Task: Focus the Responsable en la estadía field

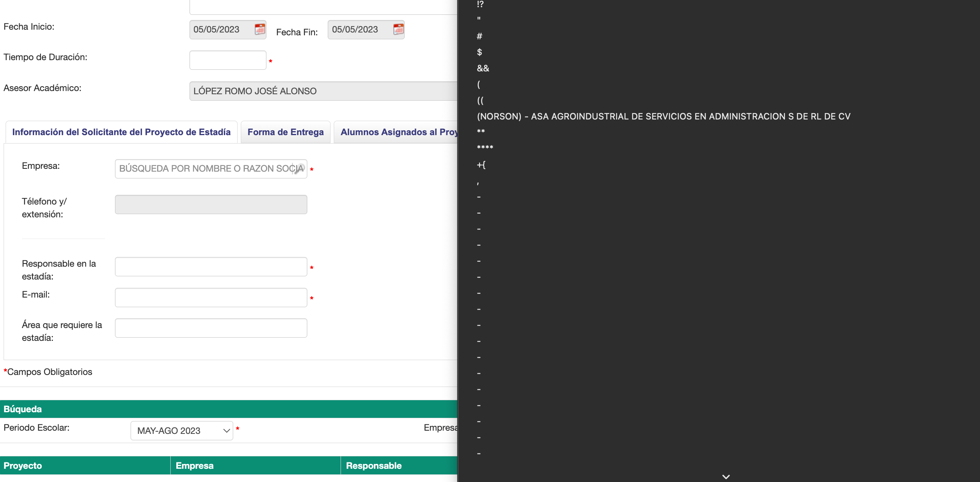Action: point(211,267)
